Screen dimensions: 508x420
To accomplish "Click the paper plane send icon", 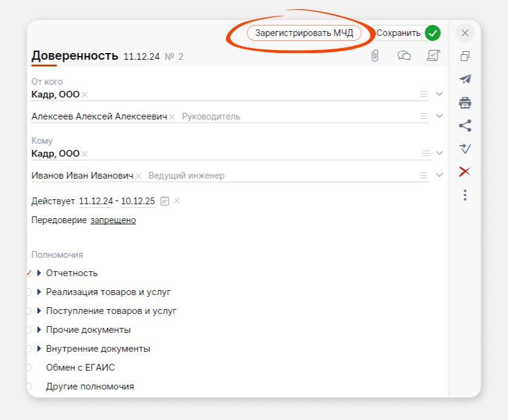I will click(x=465, y=79).
